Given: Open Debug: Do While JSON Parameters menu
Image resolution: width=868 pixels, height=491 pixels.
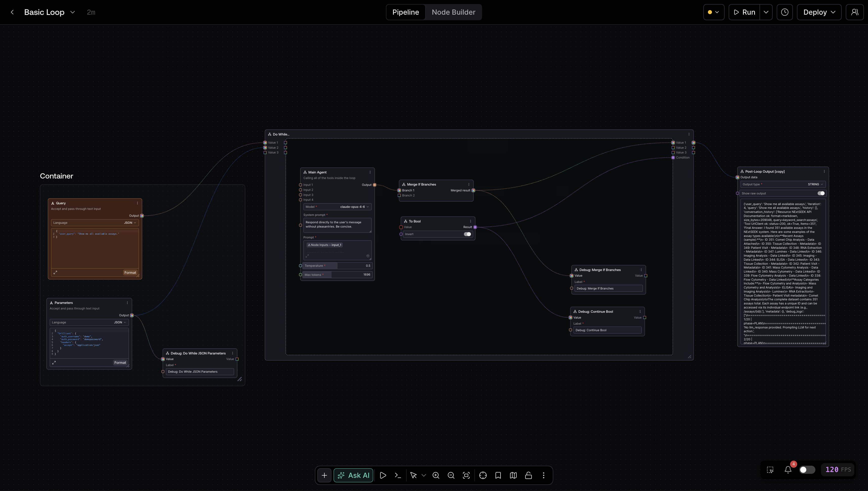Looking at the screenshot, I should (x=232, y=353).
